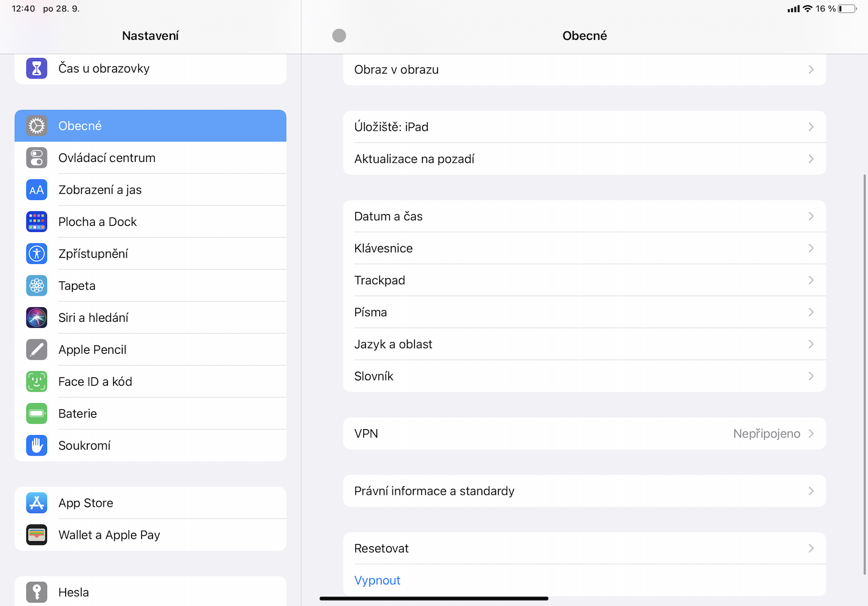Click the Screen Time hourglass icon
The width and height of the screenshot is (868, 606).
point(37,68)
